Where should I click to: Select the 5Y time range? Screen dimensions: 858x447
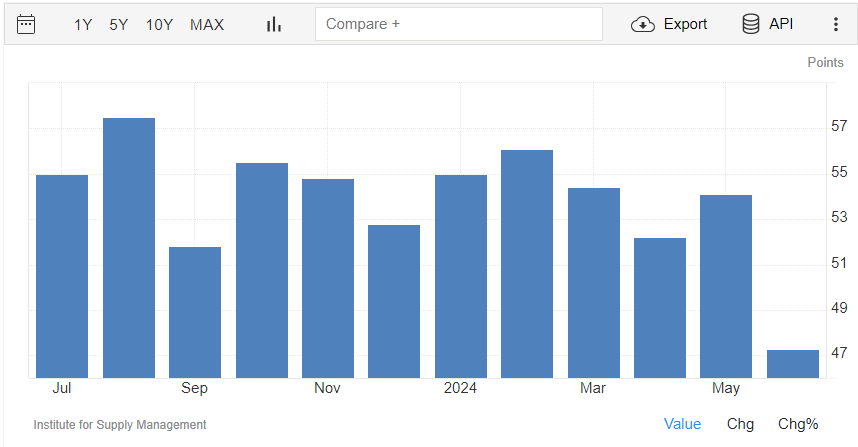(118, 25)
